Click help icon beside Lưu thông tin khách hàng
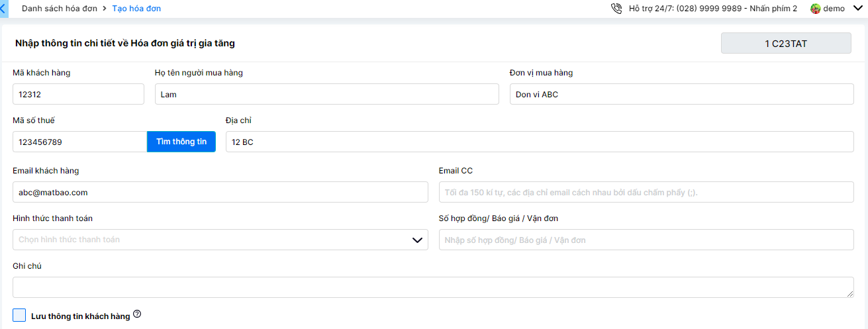 point(137,314)
